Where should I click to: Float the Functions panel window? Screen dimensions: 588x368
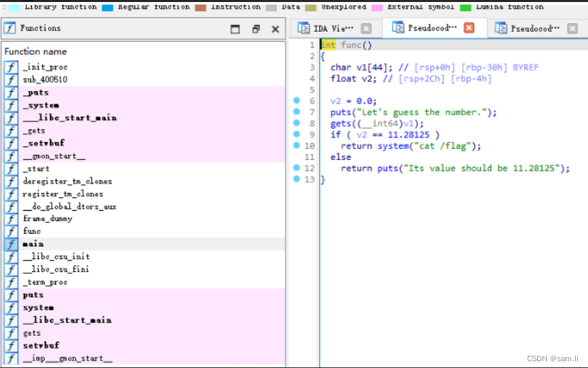point(256,29)
